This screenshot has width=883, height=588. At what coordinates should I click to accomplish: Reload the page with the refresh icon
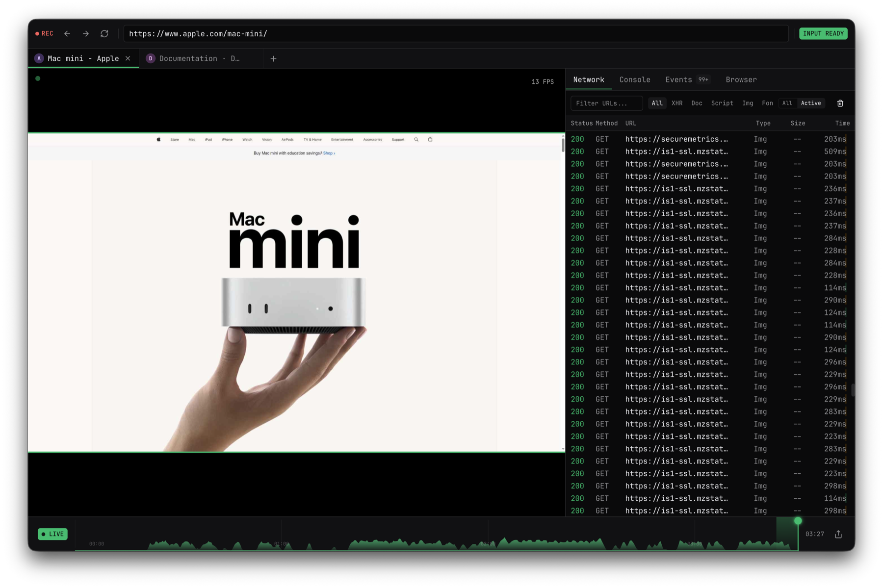coord(104,34)
